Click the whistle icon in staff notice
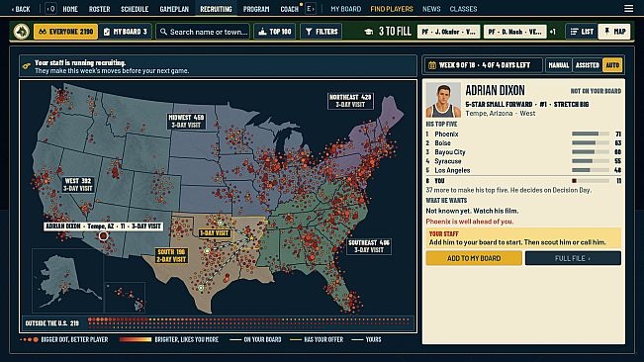 click(27, 66)
